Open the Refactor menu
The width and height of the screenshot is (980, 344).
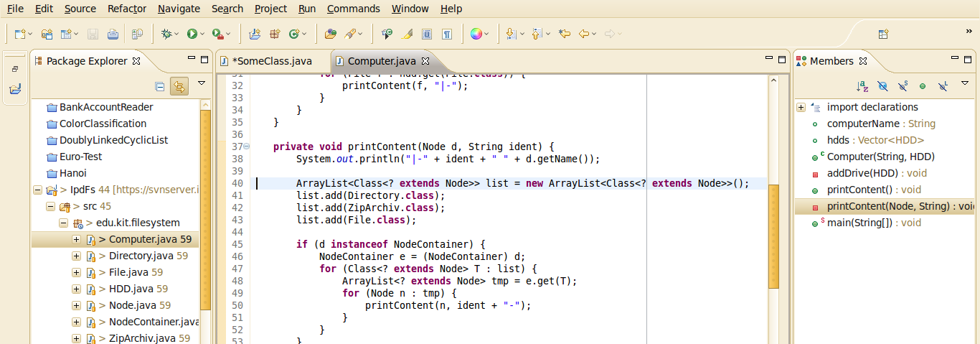[x=127, y=9]
